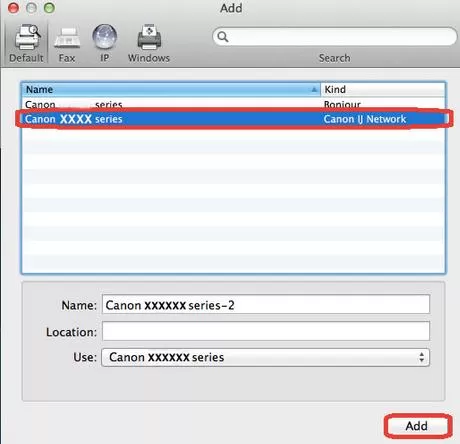The width and height of the screenshot is (460, 444).
Task: Switch to the IP printer globe icon
Action: click(105, 37)
